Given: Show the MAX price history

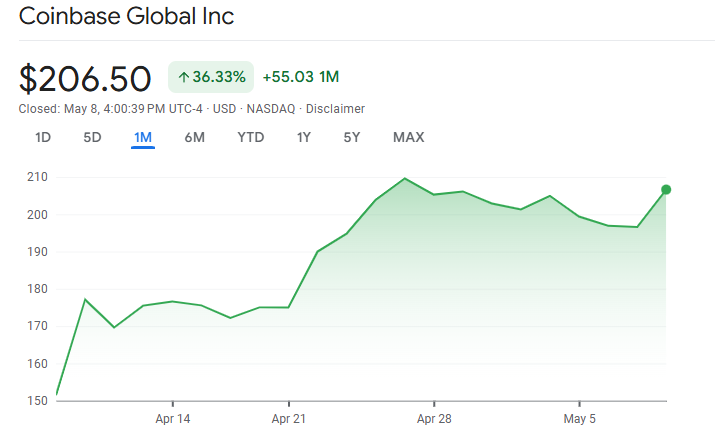Looking at the screenshot, I should coord(408,137).
